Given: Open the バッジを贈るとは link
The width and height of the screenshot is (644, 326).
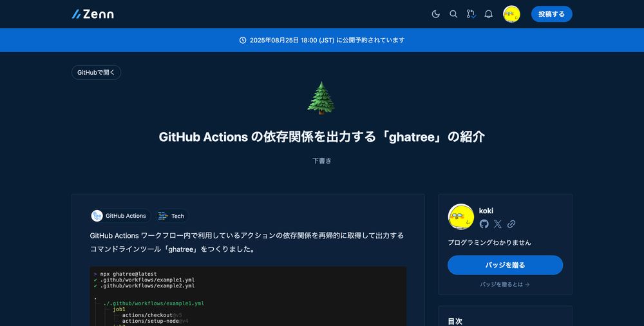Looking at the screenshot, I should click(505, 285).
